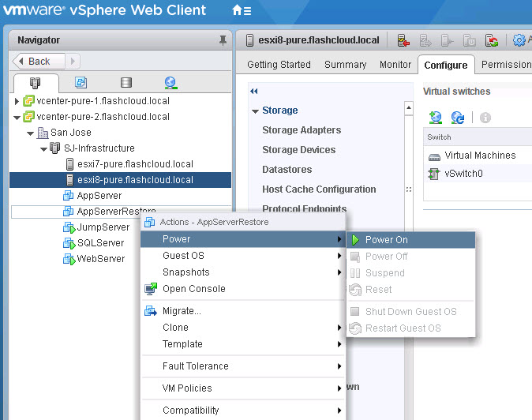Click the third greyed host toolbar icon
The width and height of the screenshot is (532, 420).
coord(447,41)
